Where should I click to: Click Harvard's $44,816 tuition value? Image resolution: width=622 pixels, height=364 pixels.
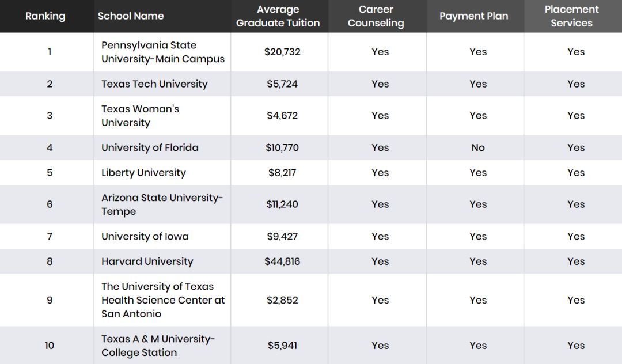click(282, 261)
